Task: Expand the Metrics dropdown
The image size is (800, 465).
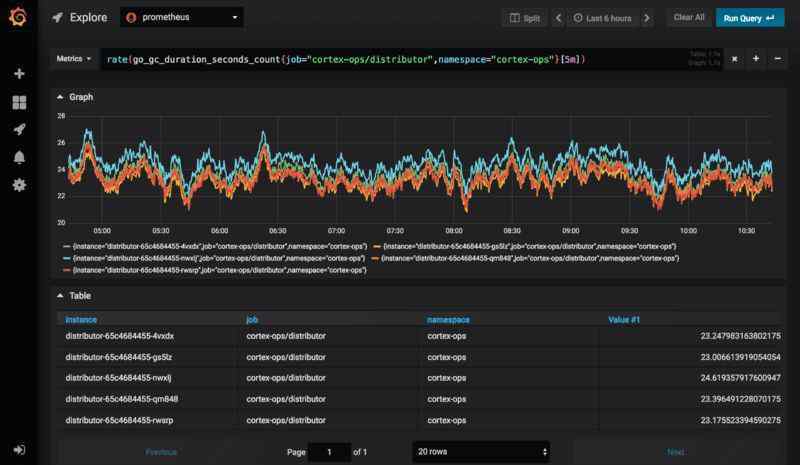Action: (x=72, y=60)
